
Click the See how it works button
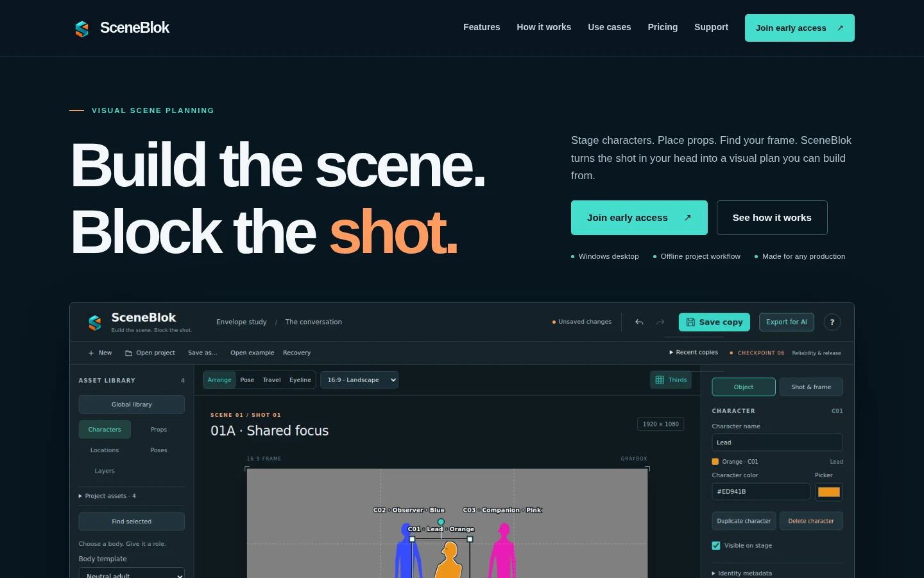[x=772, y=218]
